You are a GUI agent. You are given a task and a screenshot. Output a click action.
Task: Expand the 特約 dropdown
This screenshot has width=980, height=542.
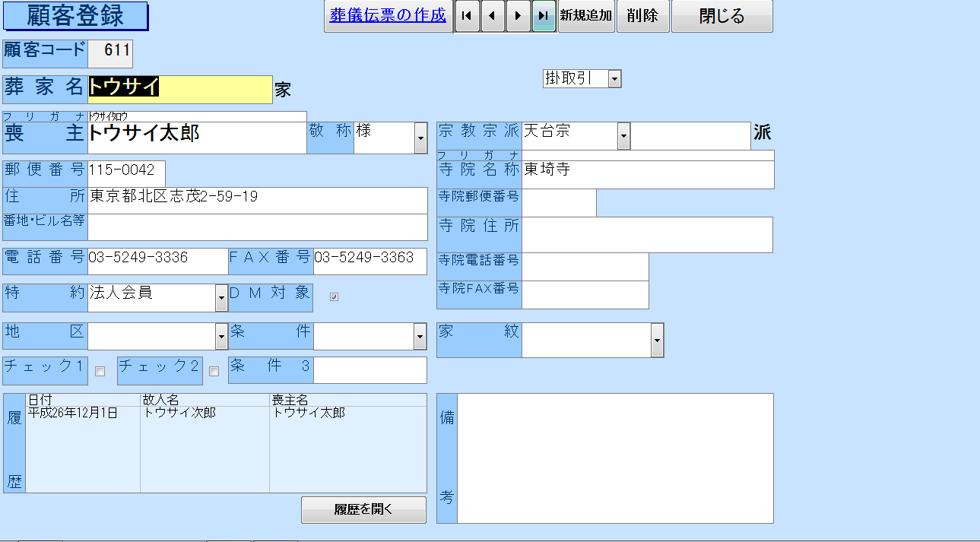[221, 298]
